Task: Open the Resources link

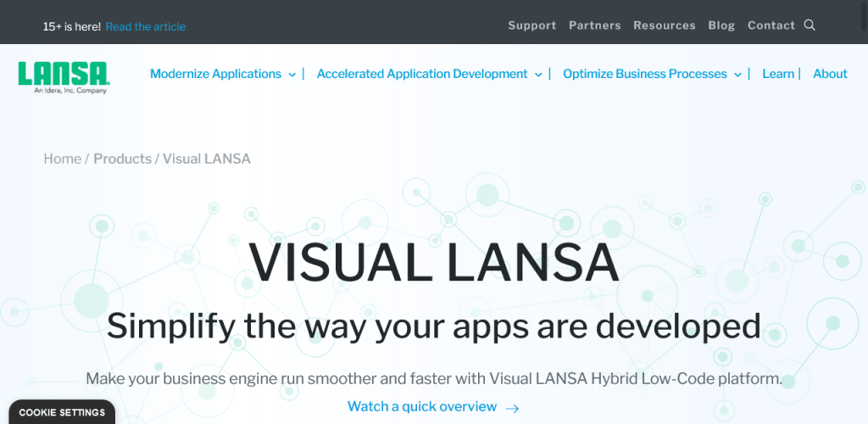Action: tap(665, 25)
